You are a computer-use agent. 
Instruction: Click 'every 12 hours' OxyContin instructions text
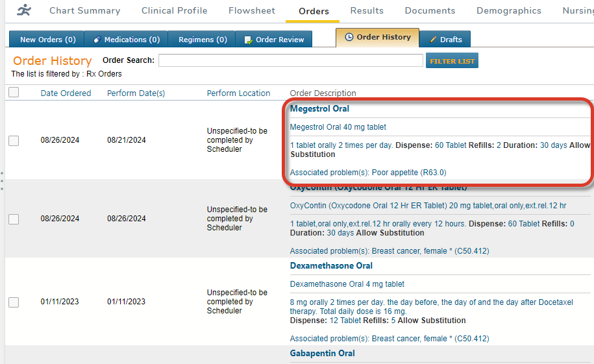point(441,224)
